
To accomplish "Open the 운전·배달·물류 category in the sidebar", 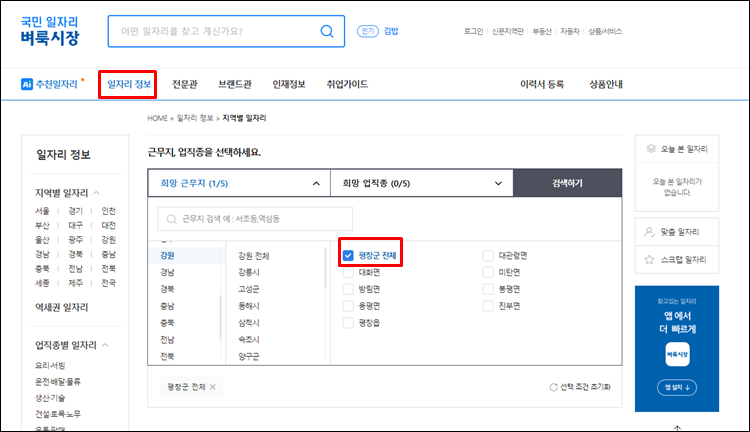I will click(x=57, y=382).
